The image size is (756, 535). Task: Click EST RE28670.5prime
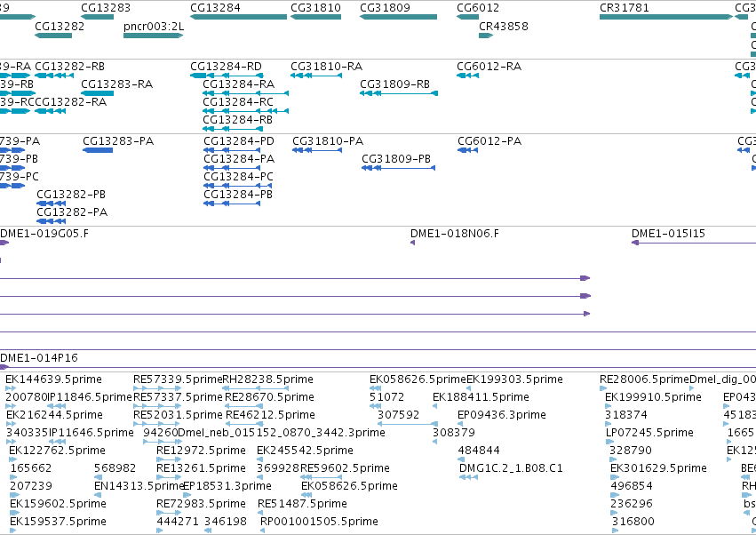point(244,406)
